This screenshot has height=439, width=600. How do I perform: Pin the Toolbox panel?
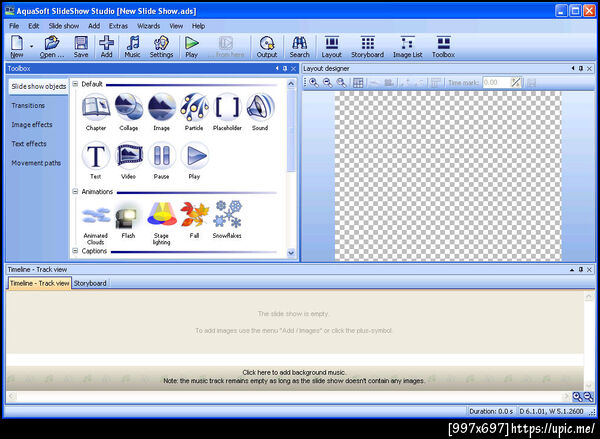pos(285,69)
